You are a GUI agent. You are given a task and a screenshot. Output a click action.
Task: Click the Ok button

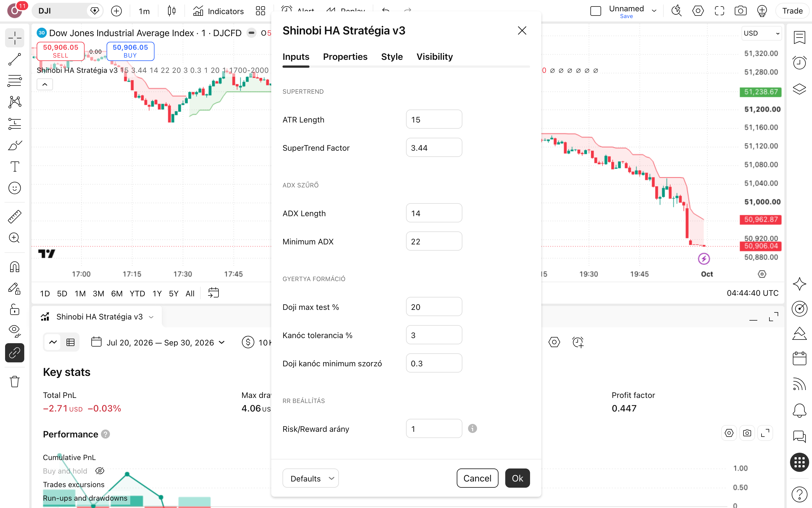click(517, 478)
